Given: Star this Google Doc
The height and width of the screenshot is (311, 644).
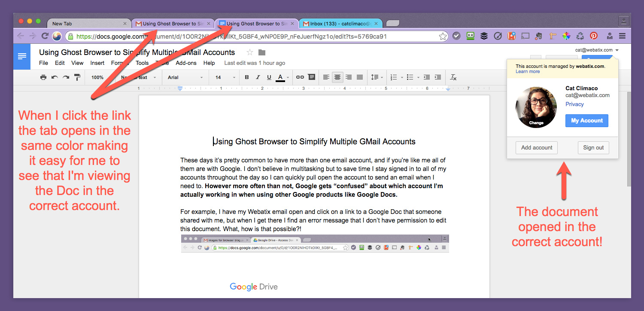Looking at the screenshot, I should point(250,52).
